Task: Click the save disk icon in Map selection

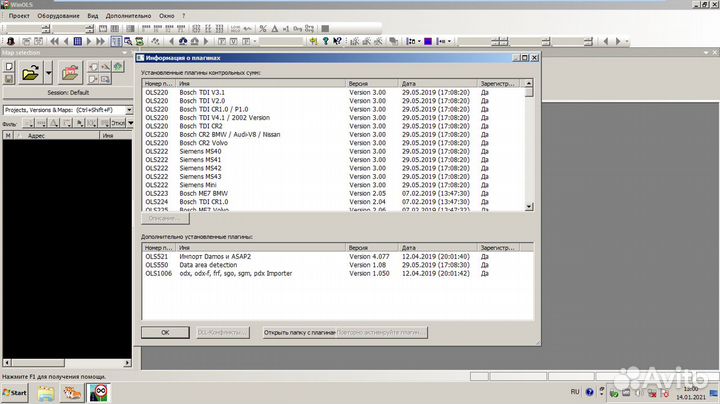Action: [9, 80]
